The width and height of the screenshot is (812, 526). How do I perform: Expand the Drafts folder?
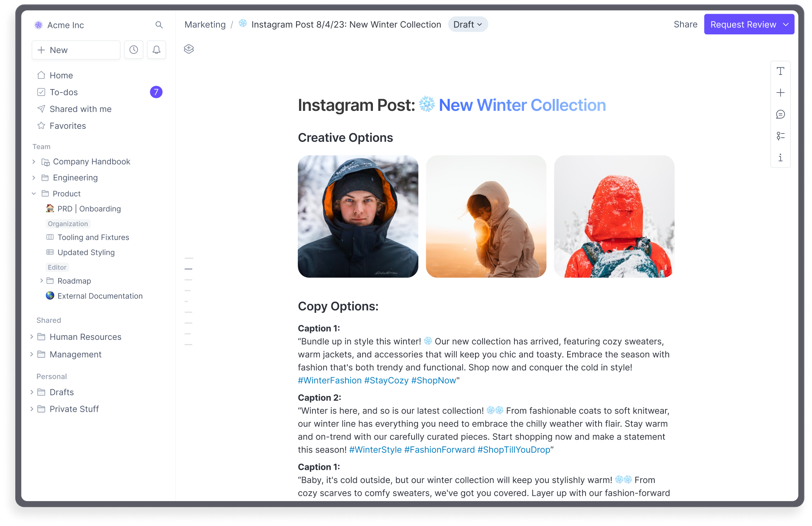point(32,392)
